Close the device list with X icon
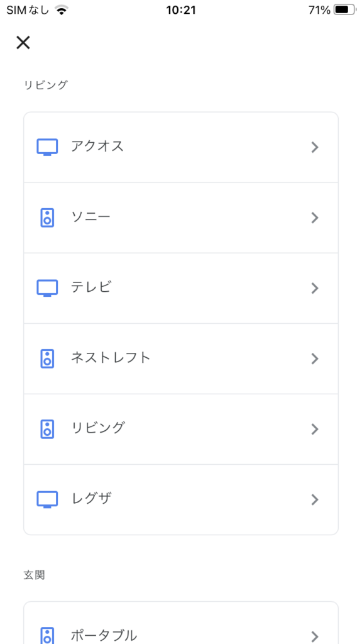362x644 pixels. [x=23, y=42]
